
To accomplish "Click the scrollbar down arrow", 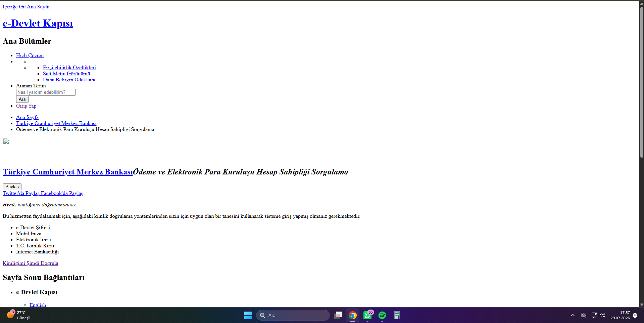I will [x=642, y=305].
